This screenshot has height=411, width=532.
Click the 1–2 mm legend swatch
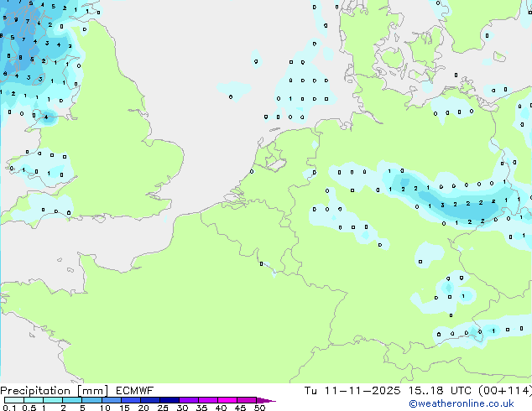click(53, 400)
